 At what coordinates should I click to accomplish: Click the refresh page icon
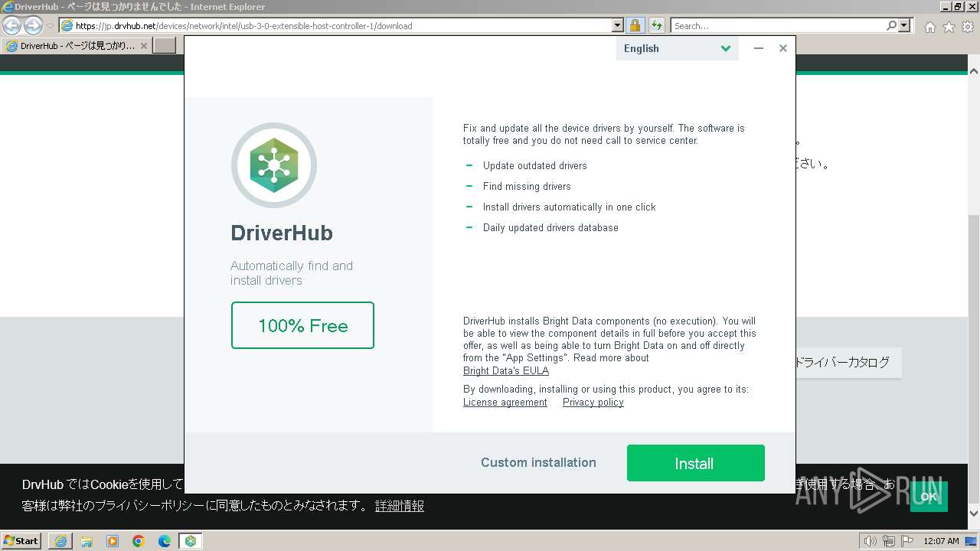point(656,25)
